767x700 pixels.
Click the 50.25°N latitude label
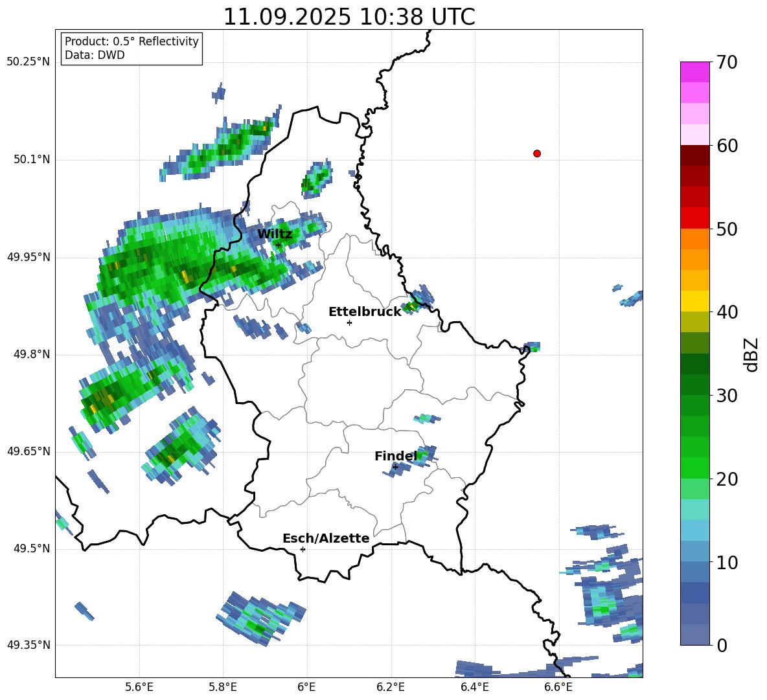(x=29, y=62)
